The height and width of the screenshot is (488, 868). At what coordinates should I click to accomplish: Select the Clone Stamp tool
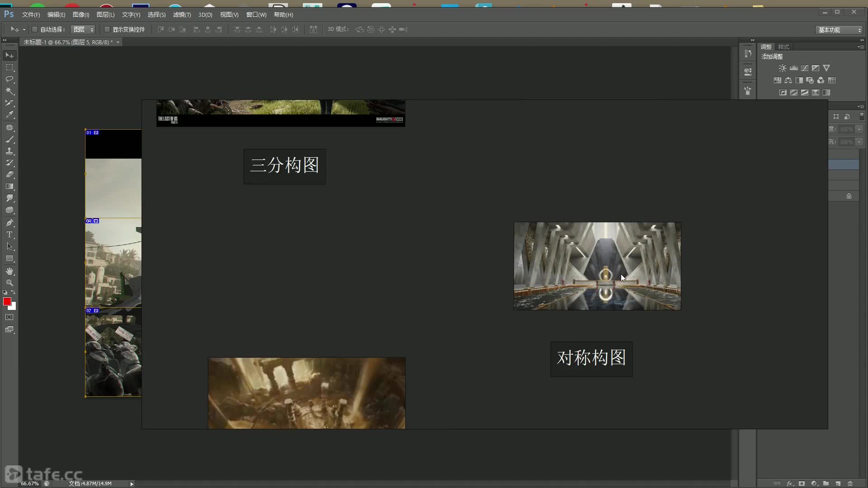point(9,151)
